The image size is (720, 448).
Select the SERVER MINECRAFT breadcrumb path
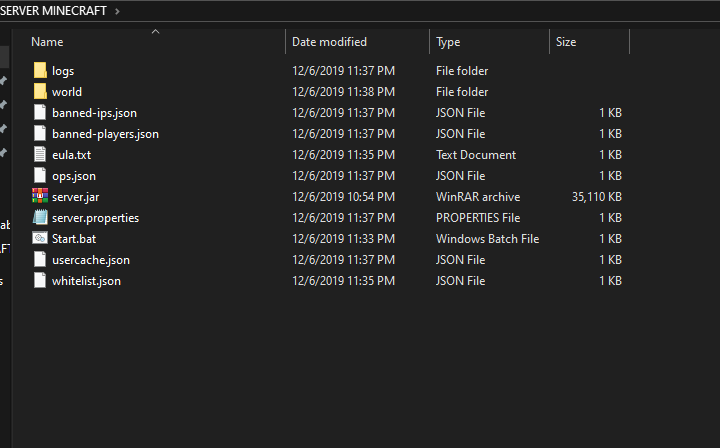tap(54, 11)
